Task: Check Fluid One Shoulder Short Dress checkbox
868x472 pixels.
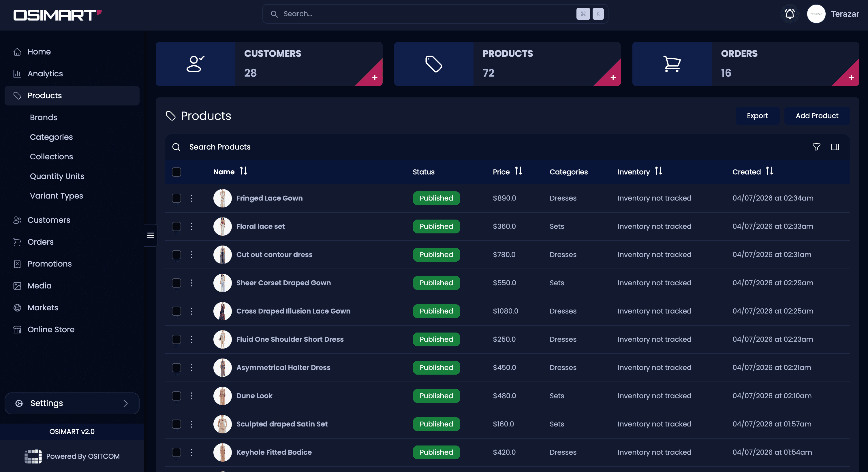Action: [x=176, y=339]
